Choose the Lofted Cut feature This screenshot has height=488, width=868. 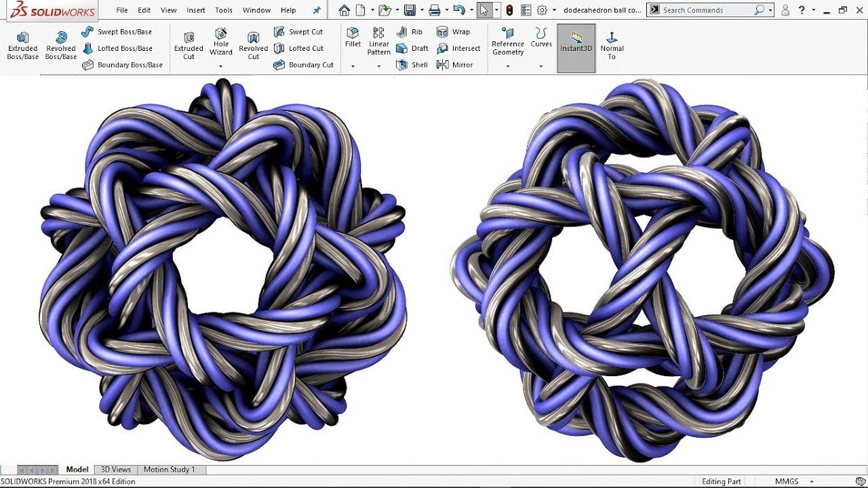(298, 48)
